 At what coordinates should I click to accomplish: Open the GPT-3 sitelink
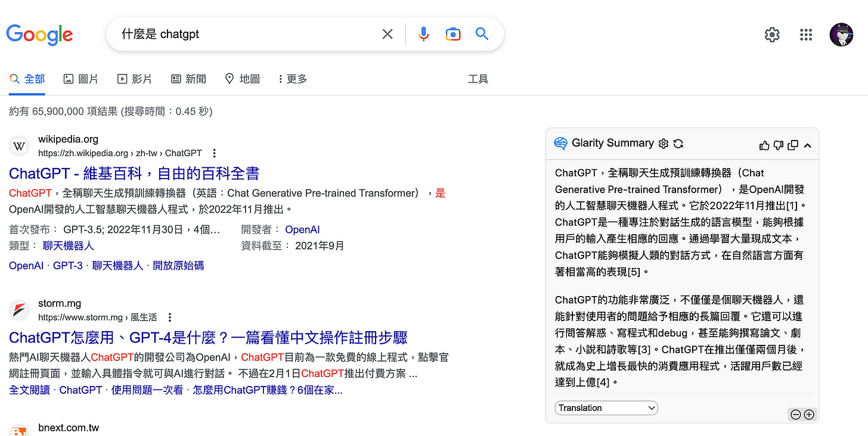pyautogui.click(x=68, y=266)
